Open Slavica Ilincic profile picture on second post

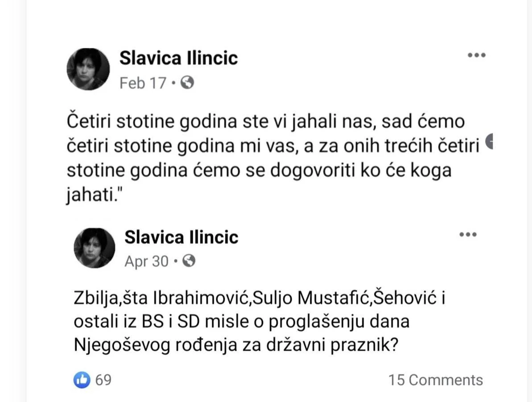tap(95, 248)
